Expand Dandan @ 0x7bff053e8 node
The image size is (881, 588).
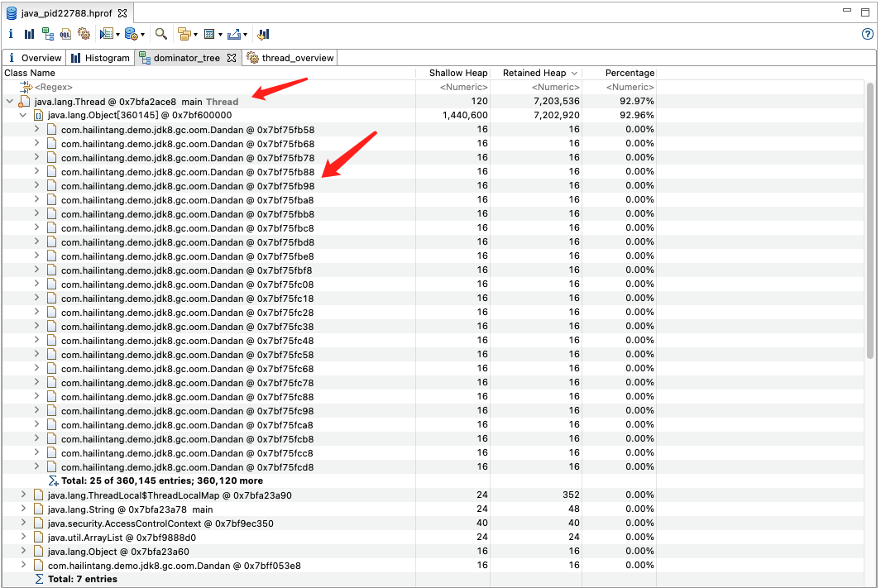coord(23,564)
